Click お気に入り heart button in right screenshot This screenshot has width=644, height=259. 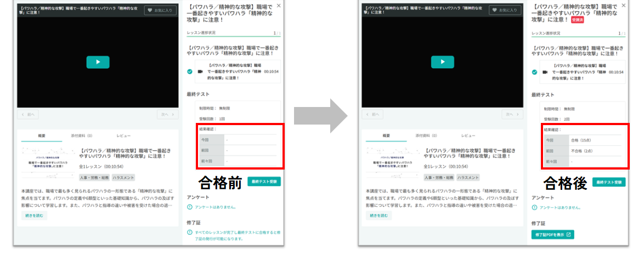[x=505, y=10]
